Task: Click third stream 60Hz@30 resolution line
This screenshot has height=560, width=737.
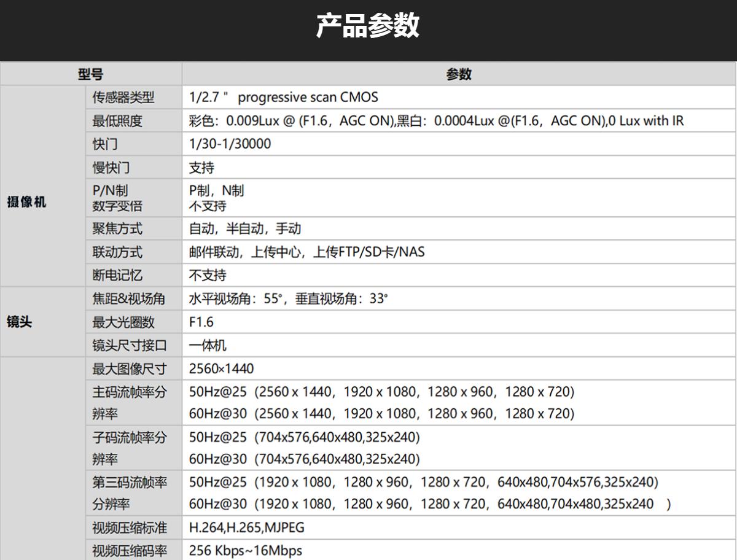Action: (430, 504)
